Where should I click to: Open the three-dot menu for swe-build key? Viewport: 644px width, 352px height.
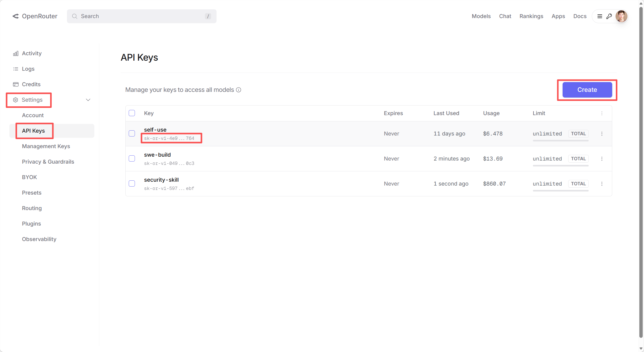point(602,159)
